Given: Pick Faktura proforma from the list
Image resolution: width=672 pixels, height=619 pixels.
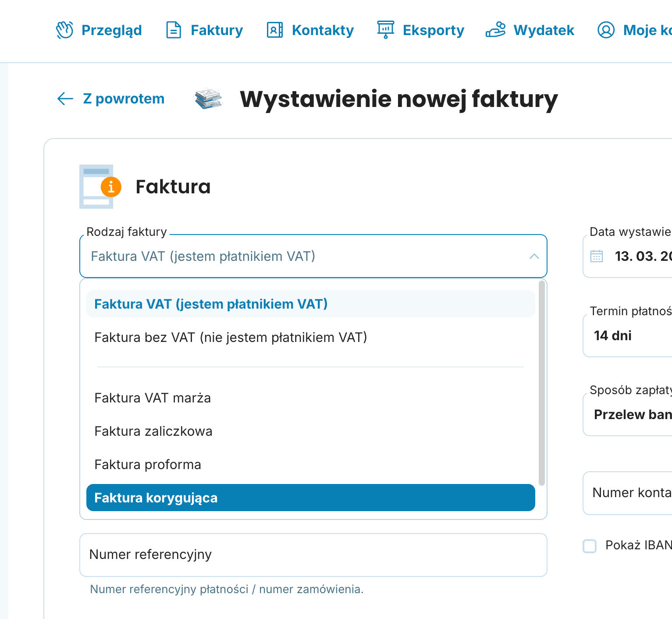Looking at the screenshot, I should pos(148,465).
